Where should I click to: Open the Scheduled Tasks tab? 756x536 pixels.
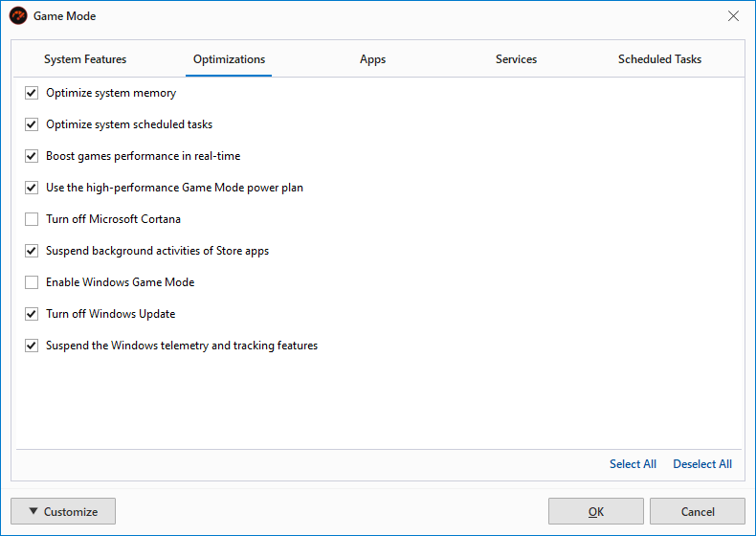[659, 59]
